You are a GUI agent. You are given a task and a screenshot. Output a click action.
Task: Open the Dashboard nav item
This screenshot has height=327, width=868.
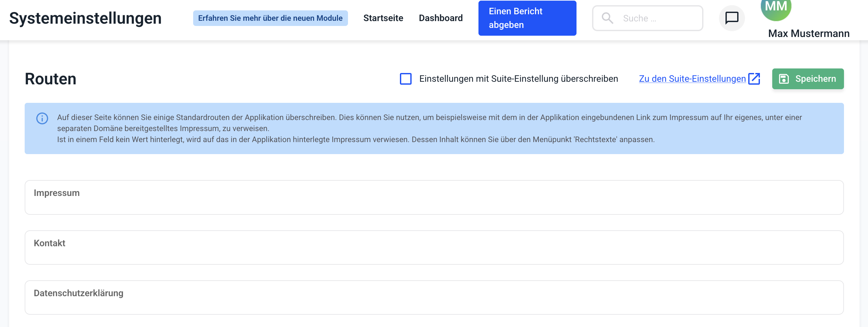tap(440, 18)
